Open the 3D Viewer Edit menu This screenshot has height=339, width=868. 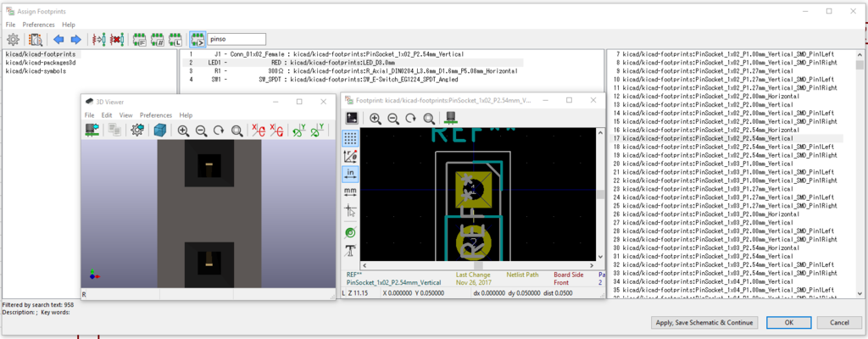click(x=107, y=115)
